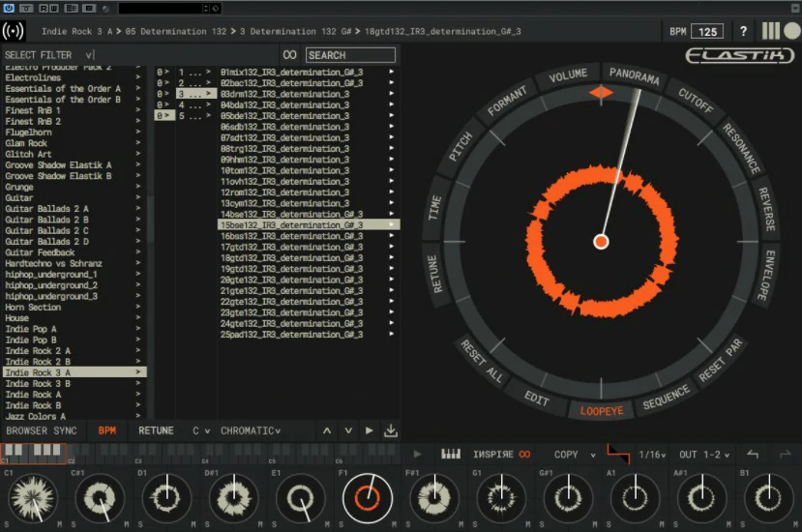Open the 1/16 quantize dropdown
Image resolution: width=802 pixels, height=532 pixels.
tap(652, 455)
